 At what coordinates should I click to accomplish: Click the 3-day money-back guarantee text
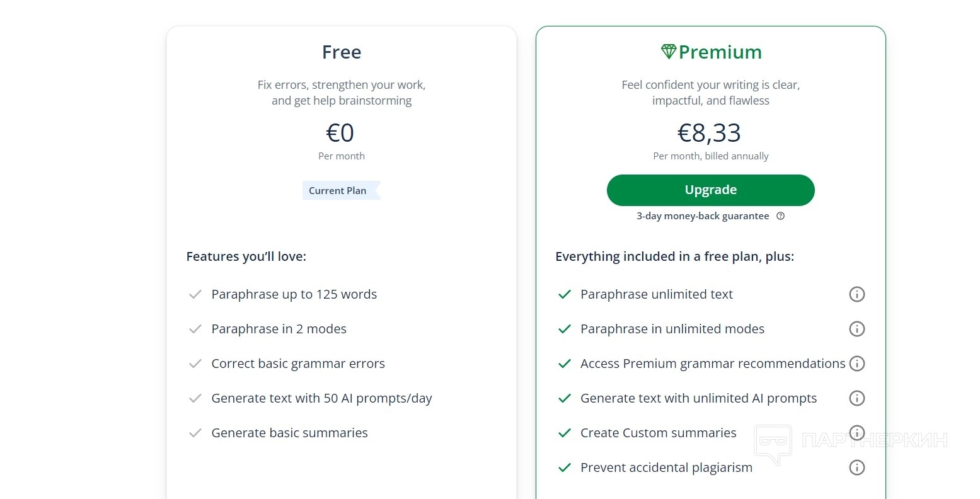click(703, 216)
